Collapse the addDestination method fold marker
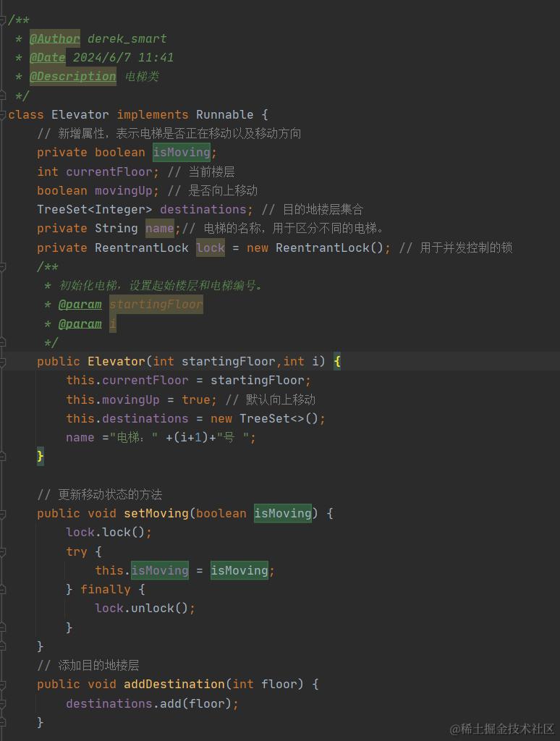 pos(2,685)
